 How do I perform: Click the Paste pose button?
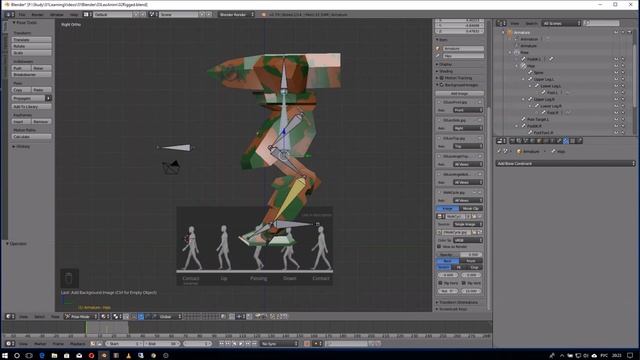click(x=41, y=90)
